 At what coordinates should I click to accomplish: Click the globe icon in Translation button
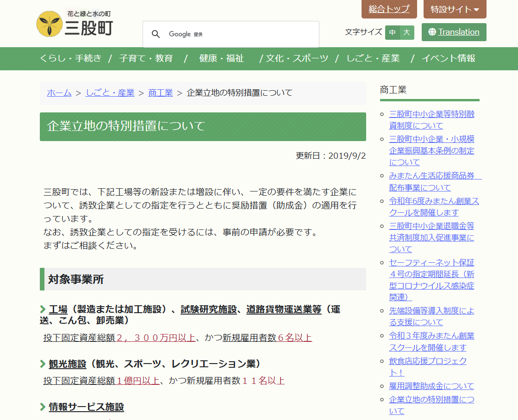pos(432,32)
